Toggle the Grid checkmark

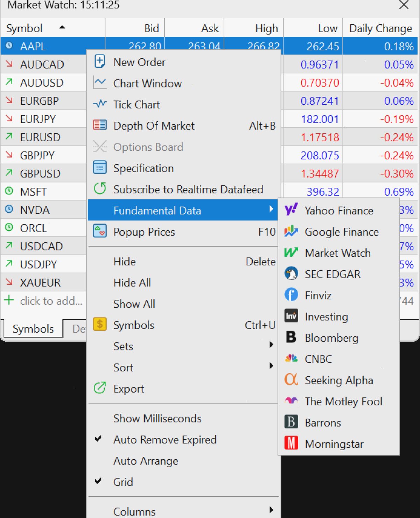(98, 481)
